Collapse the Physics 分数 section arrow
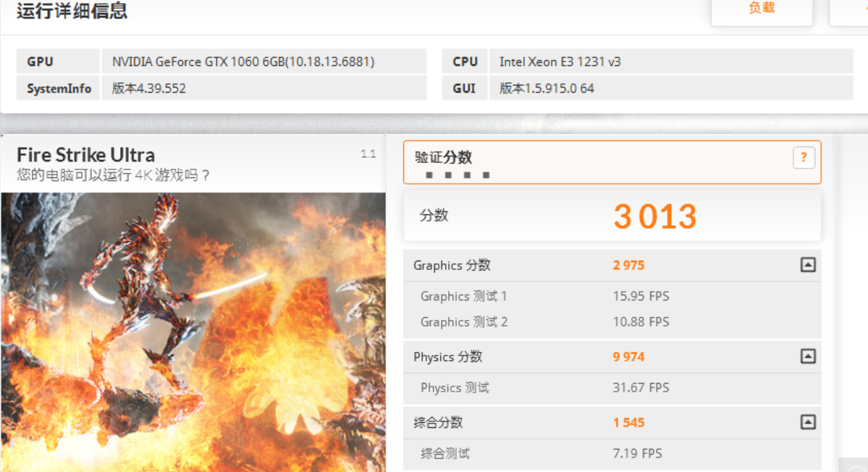 (x=808, y=356)
